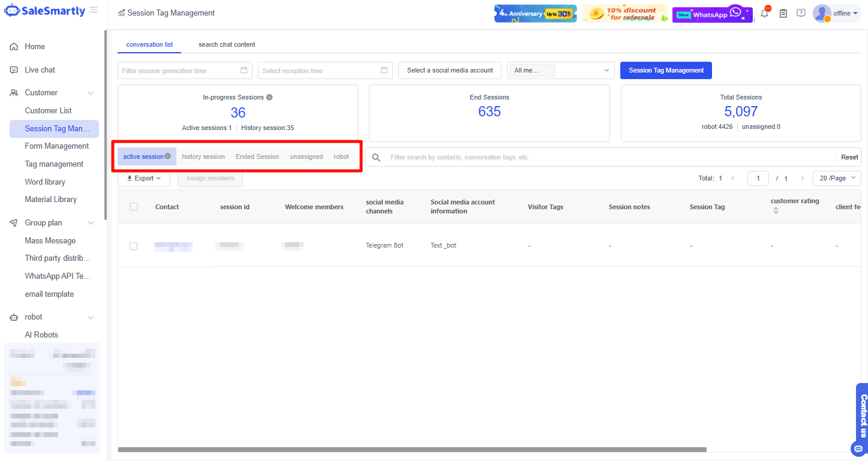Click the next page arrow
This screenshot has width=868, height=461.
coord(802,178)
